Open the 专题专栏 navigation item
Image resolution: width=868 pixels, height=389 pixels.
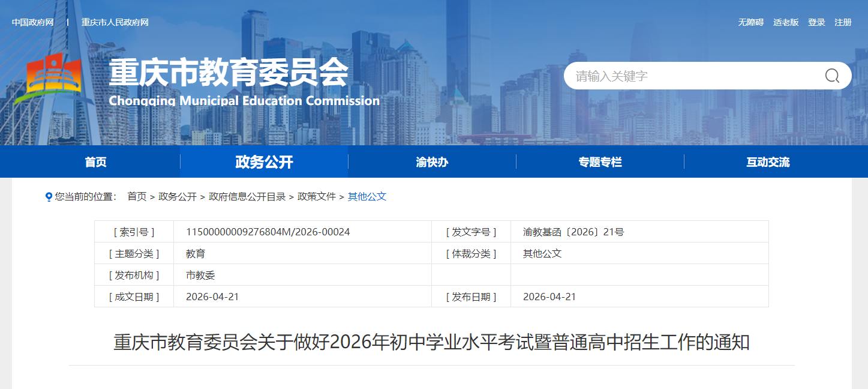click(x=600, y=162)
